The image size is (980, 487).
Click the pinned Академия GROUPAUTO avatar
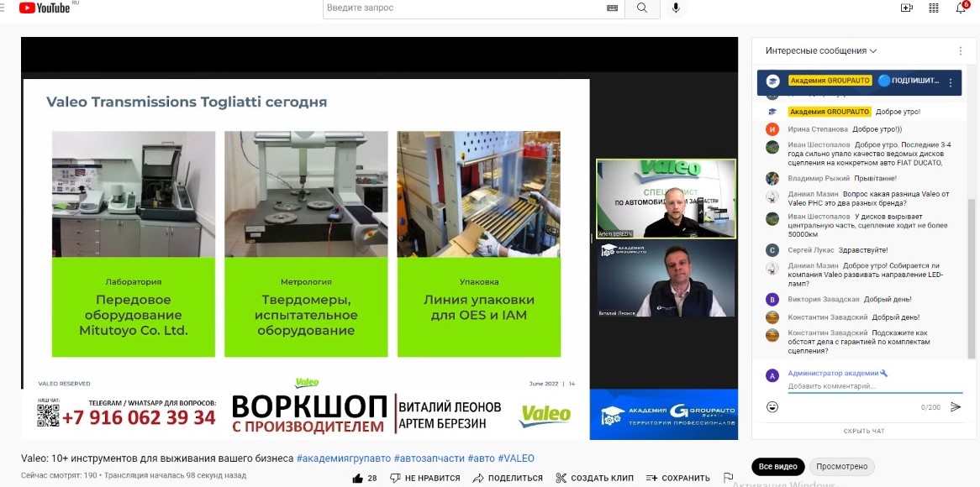pyautogui.click(x=773, y=81)
